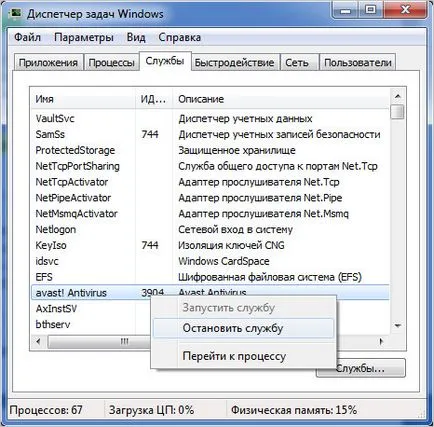Screen dimensions: 434x427
Task: Open the Файл menu
Action: (x=27, y=37)
